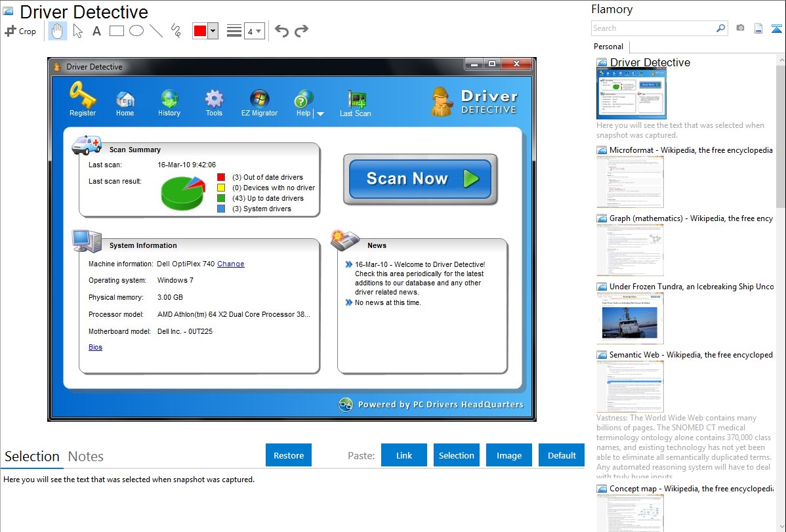
Task: Click the Flamory search field
Action: coord(653,28)
